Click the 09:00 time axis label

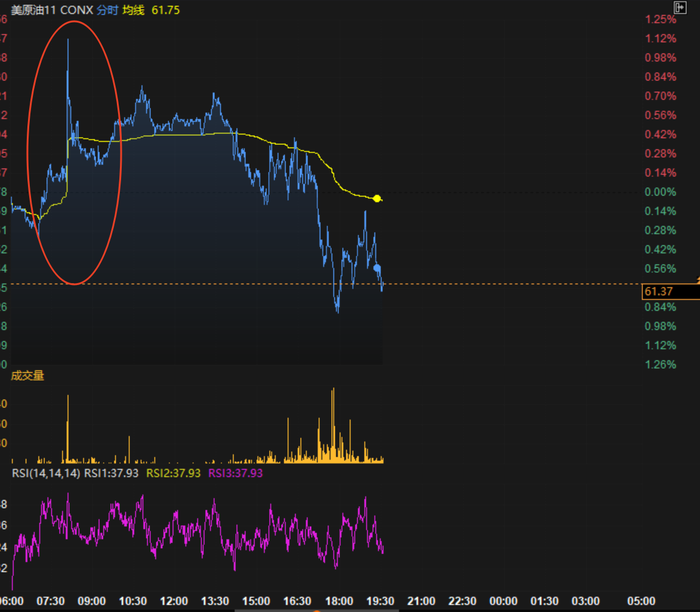point(91,601)
